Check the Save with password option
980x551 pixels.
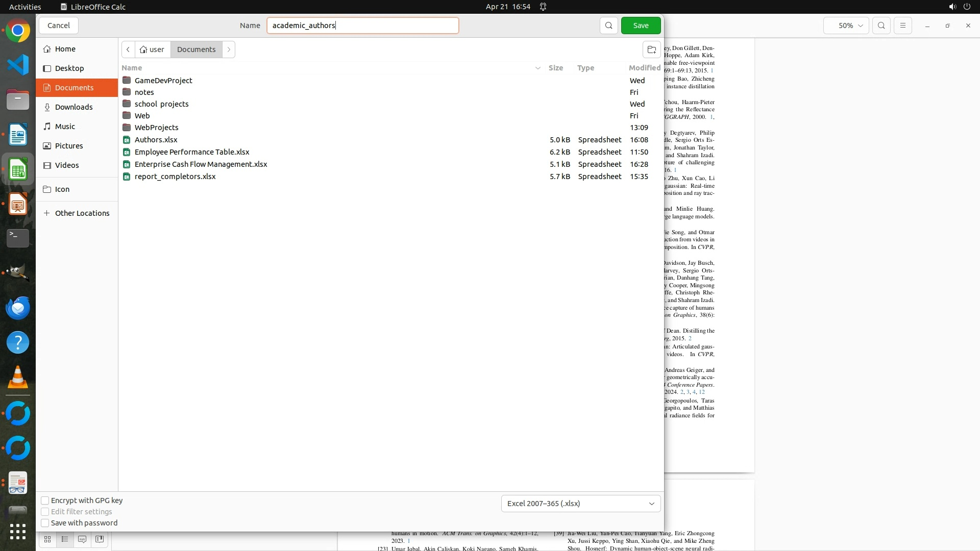tap(45, 523)
